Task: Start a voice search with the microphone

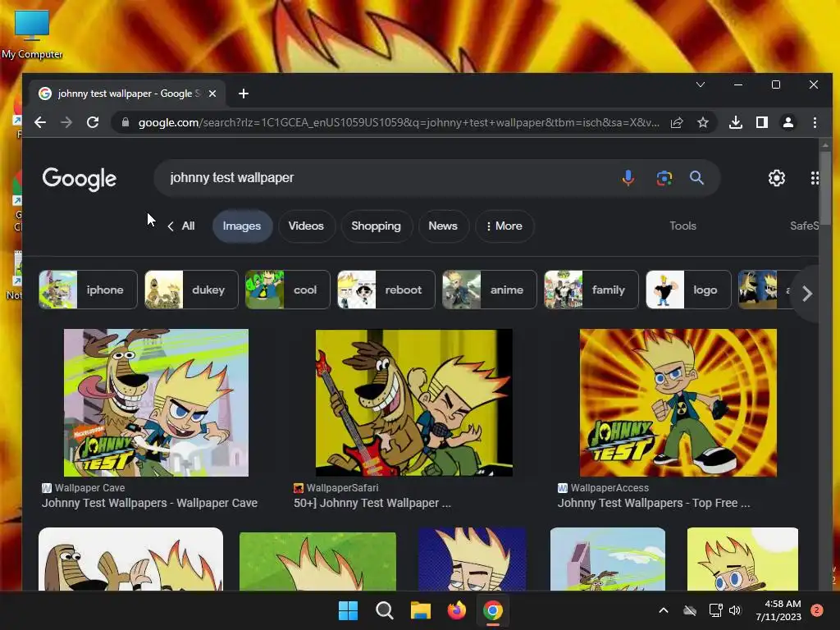Action: [x=628, y=178]
